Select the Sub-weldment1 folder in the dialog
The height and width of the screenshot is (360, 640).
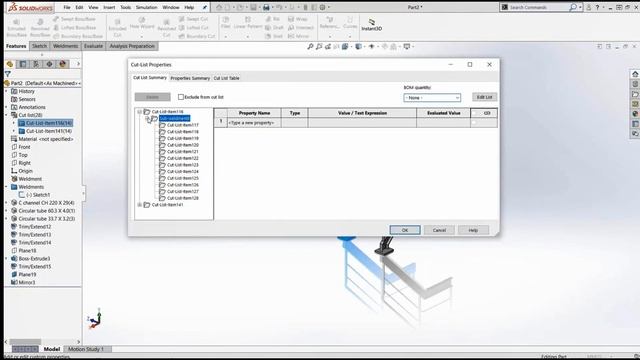[174, 118]
